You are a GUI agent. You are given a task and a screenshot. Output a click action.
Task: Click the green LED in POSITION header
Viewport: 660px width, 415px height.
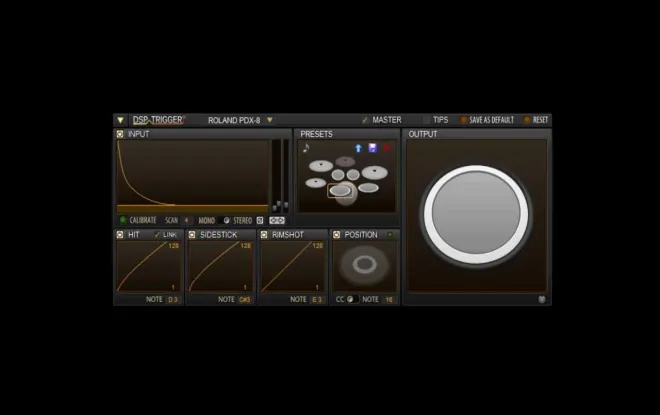click(390, 234)
